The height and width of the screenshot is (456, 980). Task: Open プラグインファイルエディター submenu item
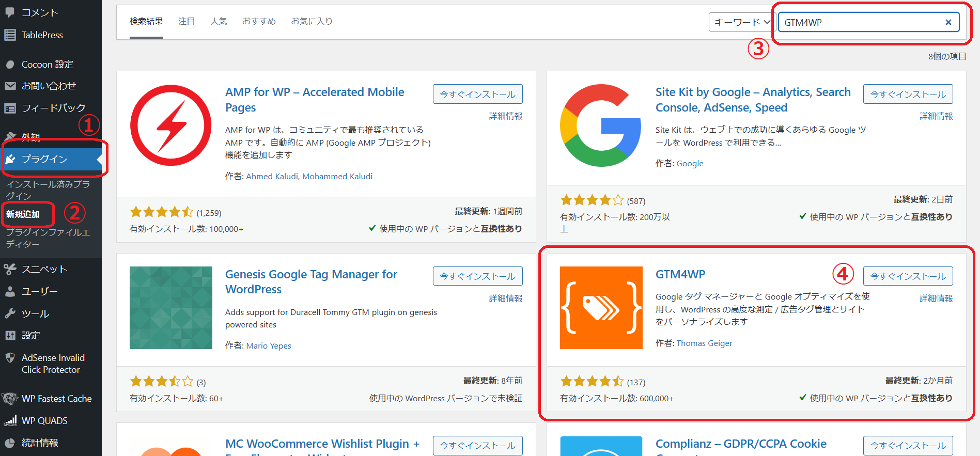(48, 238)
